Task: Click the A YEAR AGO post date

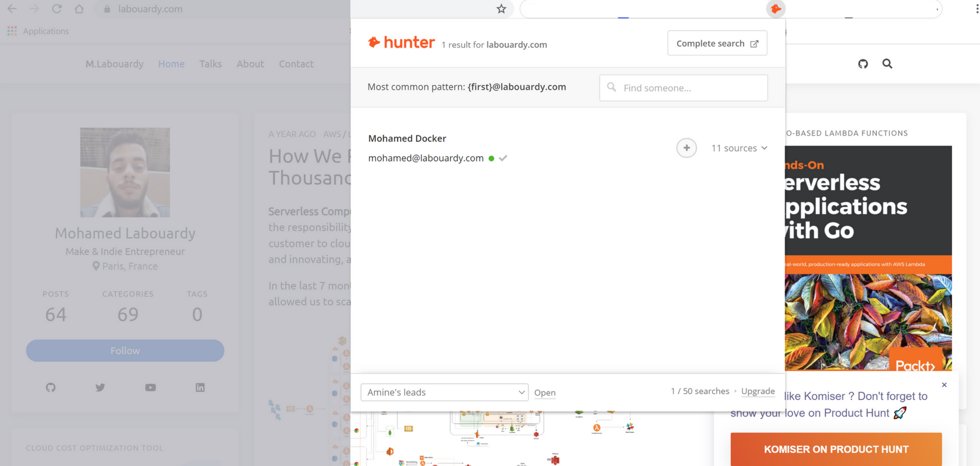Action: [x=292, y=134]
